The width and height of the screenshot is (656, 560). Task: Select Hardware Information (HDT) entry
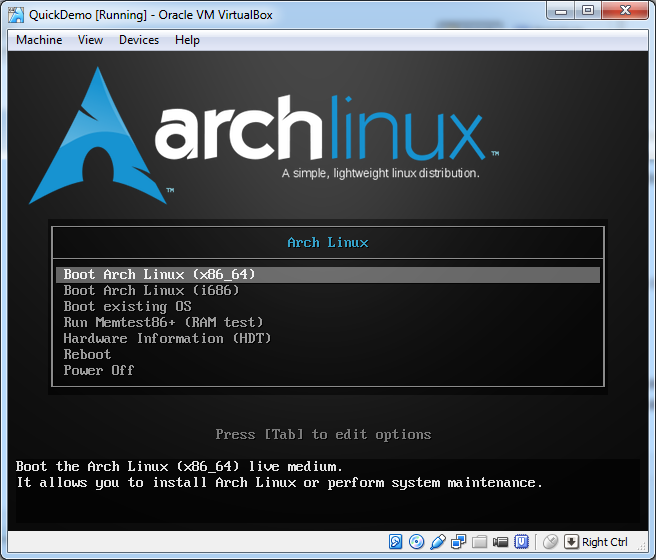[328, 338]
